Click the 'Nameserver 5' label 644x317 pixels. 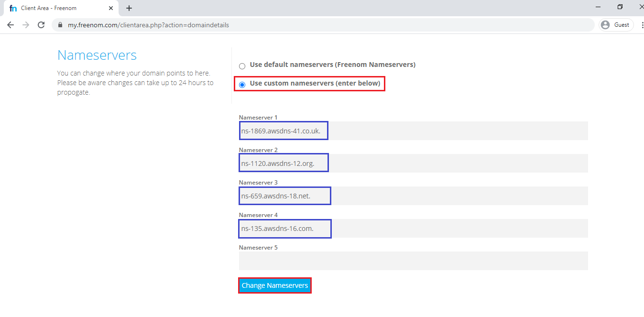click(258, 248)
